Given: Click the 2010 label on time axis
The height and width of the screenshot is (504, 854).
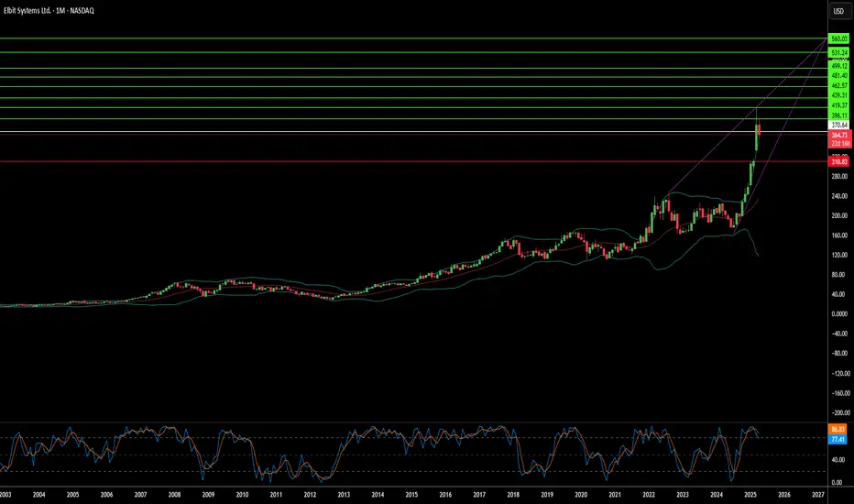Looking at the screenshot, I should pos(243,495).
